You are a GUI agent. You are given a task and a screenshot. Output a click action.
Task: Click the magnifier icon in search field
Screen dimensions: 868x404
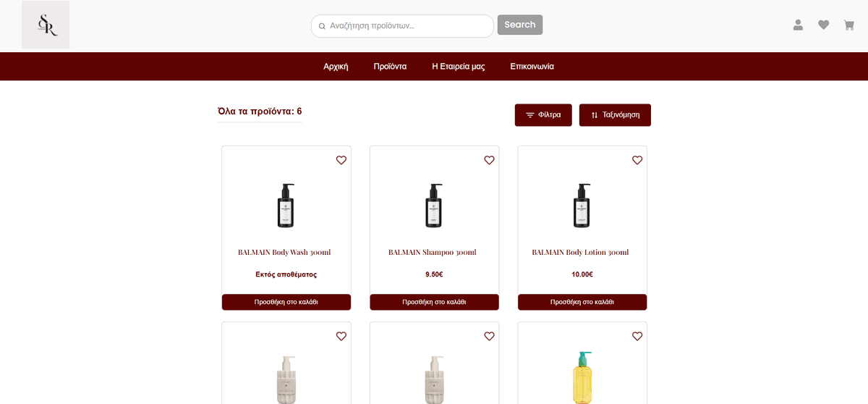[322, 26]
